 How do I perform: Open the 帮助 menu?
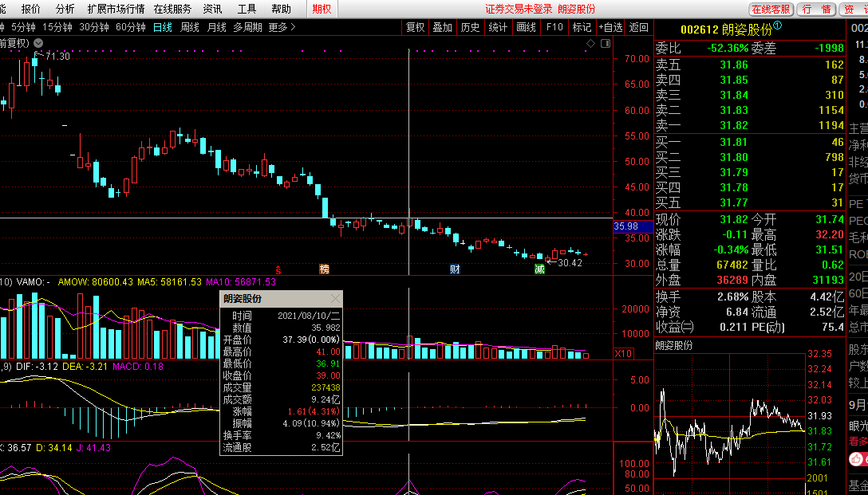pos(281,9)
